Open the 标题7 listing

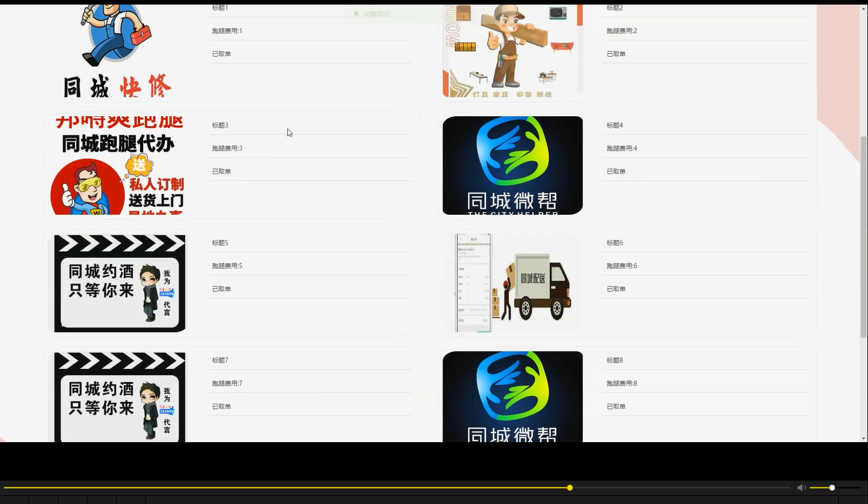tap(220, 360)
